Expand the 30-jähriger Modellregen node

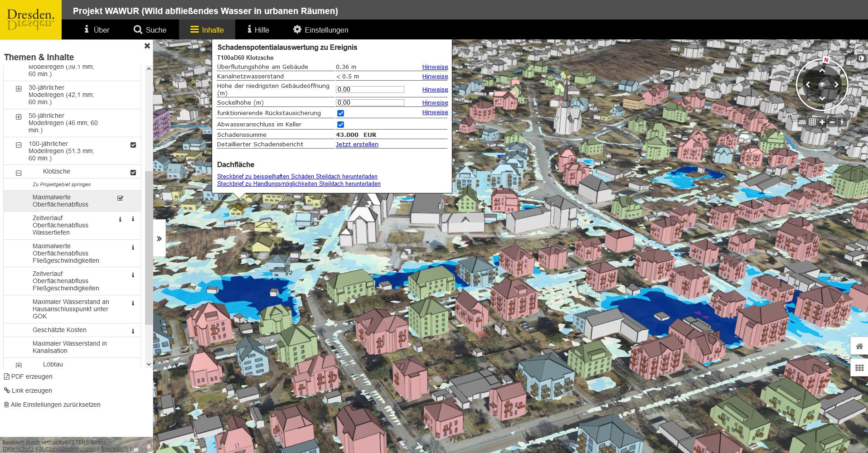19,89
